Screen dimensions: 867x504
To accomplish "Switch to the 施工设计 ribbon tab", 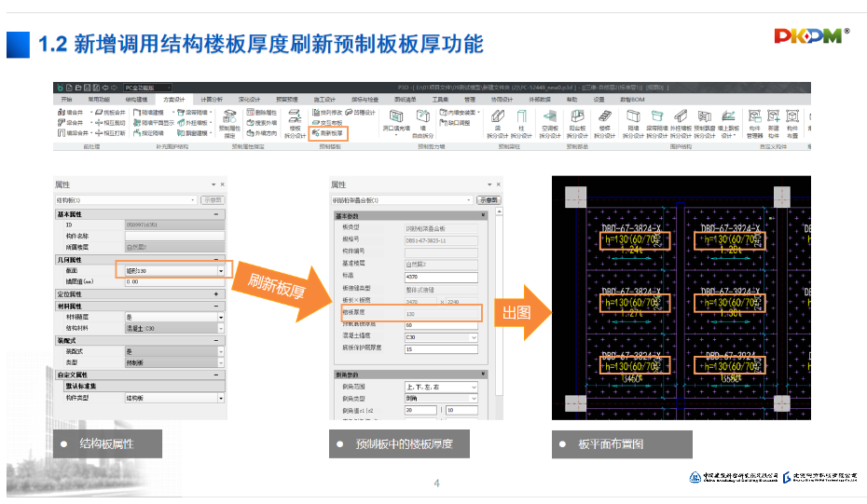I will click(324, 100).
